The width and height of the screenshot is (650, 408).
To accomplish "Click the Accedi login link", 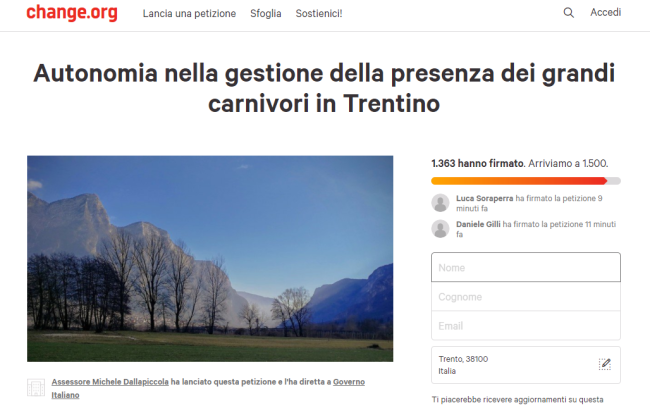I will click(x=606, y=12).
